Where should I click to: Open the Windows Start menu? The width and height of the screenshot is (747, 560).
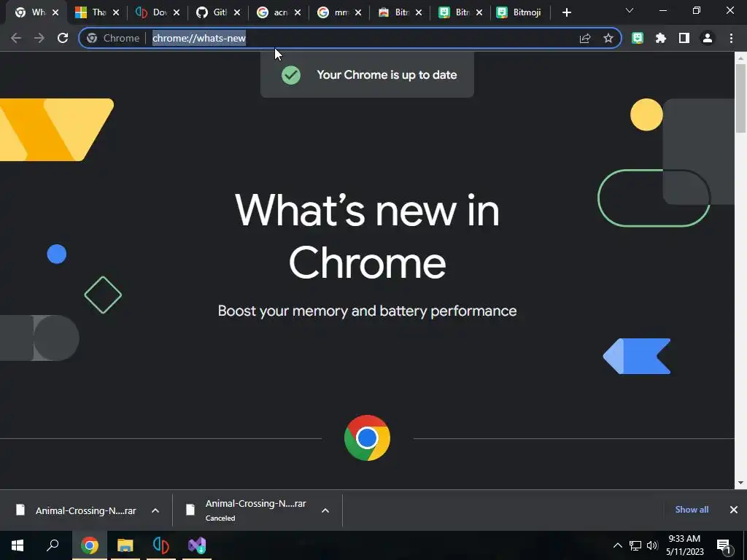(x=18, y=545)
